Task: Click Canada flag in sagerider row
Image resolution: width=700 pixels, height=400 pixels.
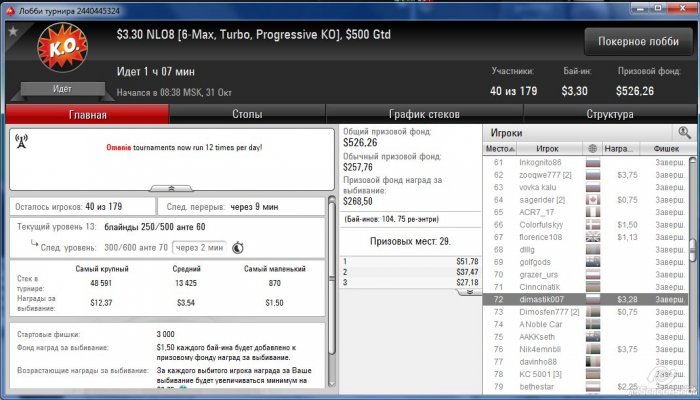Action: [592, 200]
